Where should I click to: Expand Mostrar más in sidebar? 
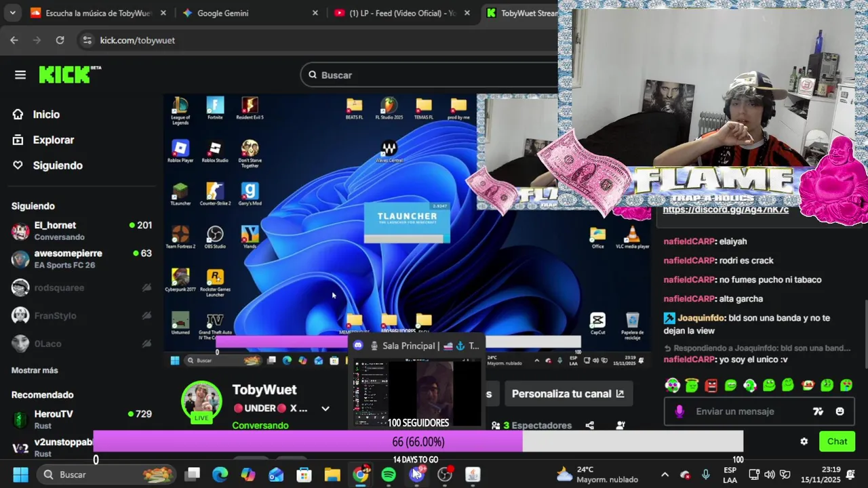click(35, 370)
